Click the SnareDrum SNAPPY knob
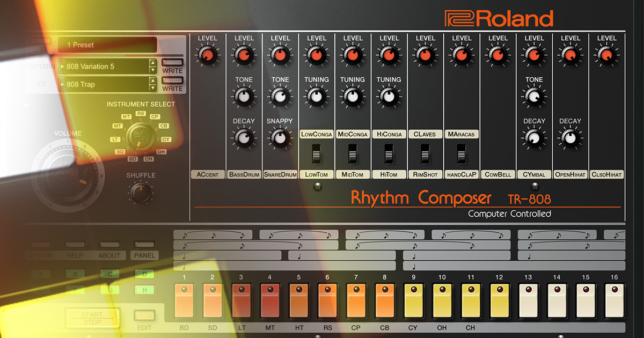This screenshot has width=644, height=338. tap(280, 138)
